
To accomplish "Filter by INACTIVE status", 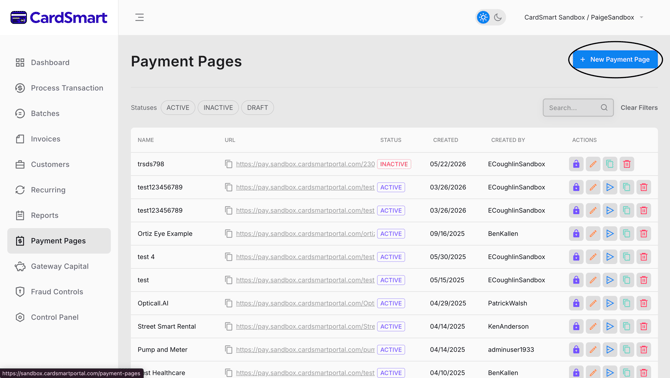I will (x=218, y=108).
